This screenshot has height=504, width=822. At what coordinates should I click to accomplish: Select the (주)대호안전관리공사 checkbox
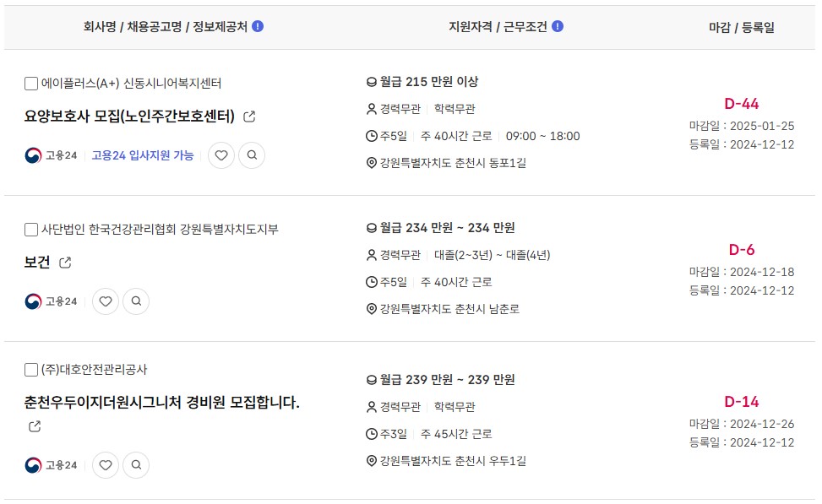[x=31, y=370]
